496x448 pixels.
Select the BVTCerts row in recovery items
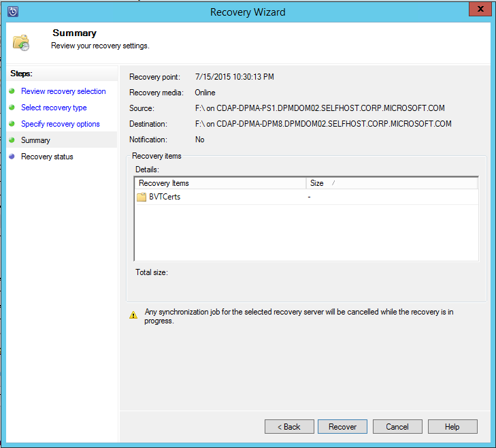pyautogui.click(x=306, y=197)
